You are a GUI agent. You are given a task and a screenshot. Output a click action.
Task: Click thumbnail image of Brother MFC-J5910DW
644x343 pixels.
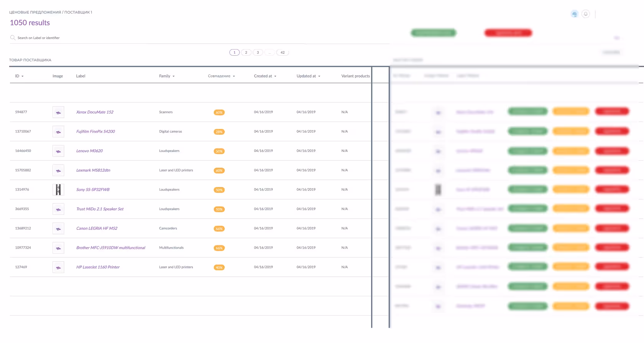point(58,248)
